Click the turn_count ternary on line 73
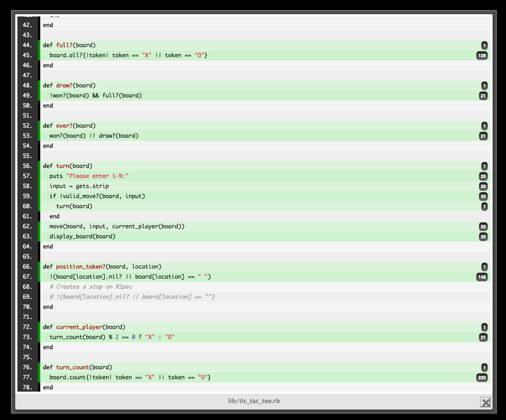The image size is (506, 420). pyautogui.click(x=112, y=337)
